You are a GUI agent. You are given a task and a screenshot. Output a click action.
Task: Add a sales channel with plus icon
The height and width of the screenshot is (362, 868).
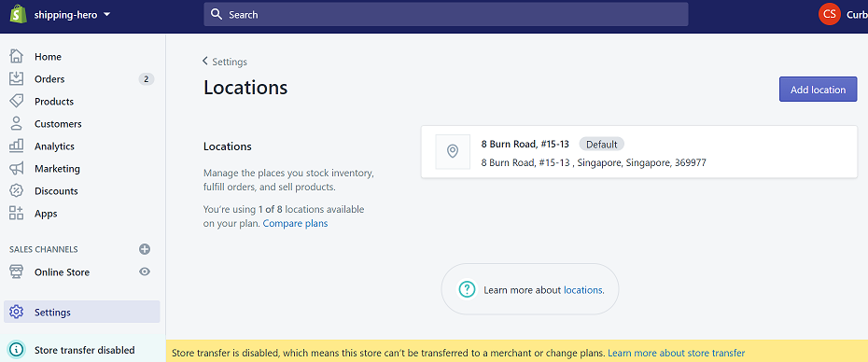(145, 249)
